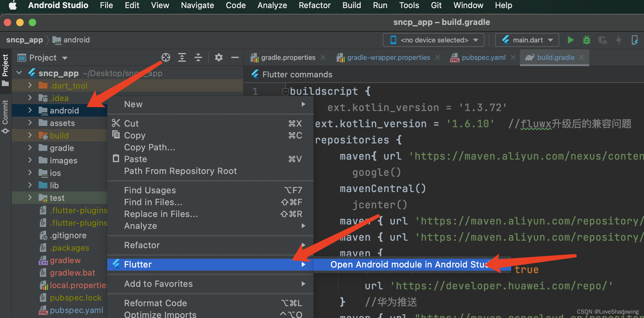Open the Apple menu

tap(13, 5)
